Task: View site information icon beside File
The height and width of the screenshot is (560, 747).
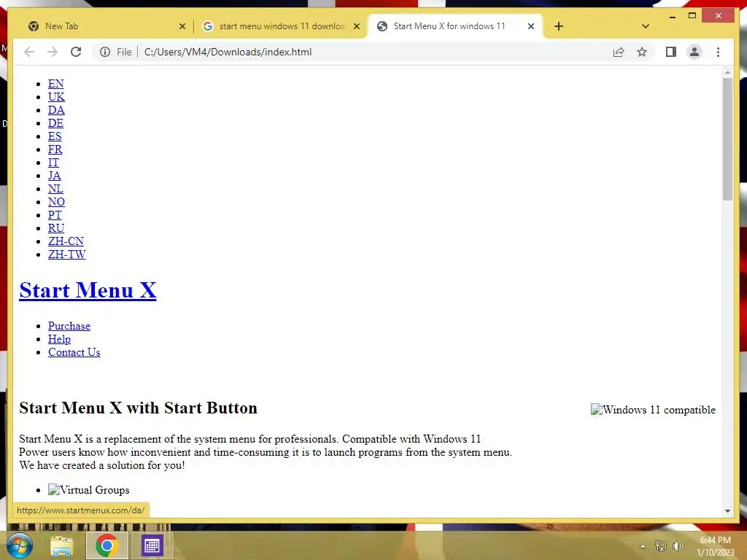Action: [105, 52]
